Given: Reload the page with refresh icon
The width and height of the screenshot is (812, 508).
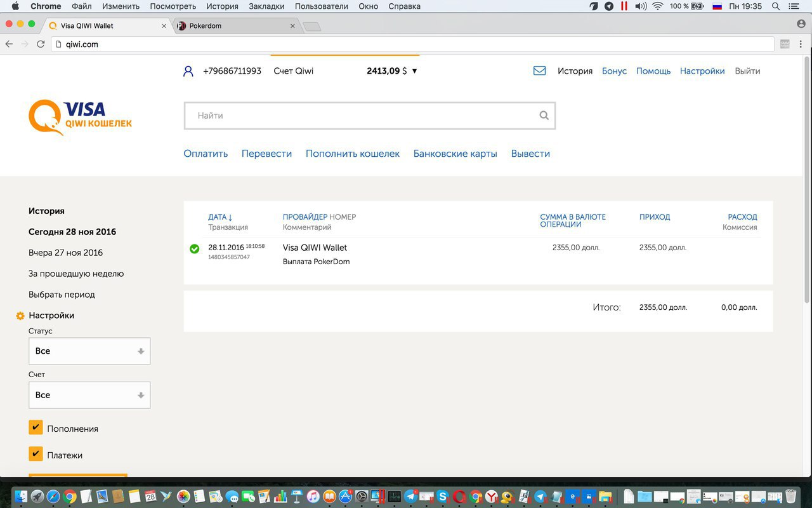Looking at the screenshot, I should point(41,44).
